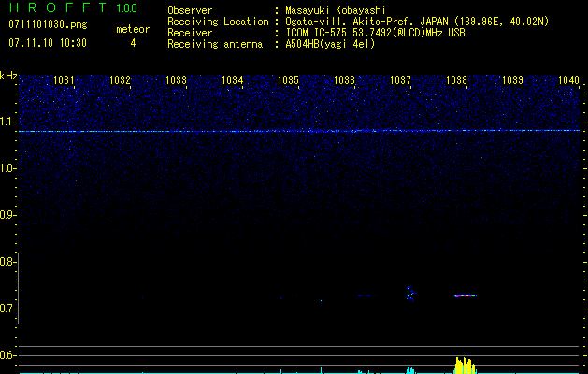Screen dimensions: 588x374
Task: Click the red meteor echo trace
Action: pos(465,295)
